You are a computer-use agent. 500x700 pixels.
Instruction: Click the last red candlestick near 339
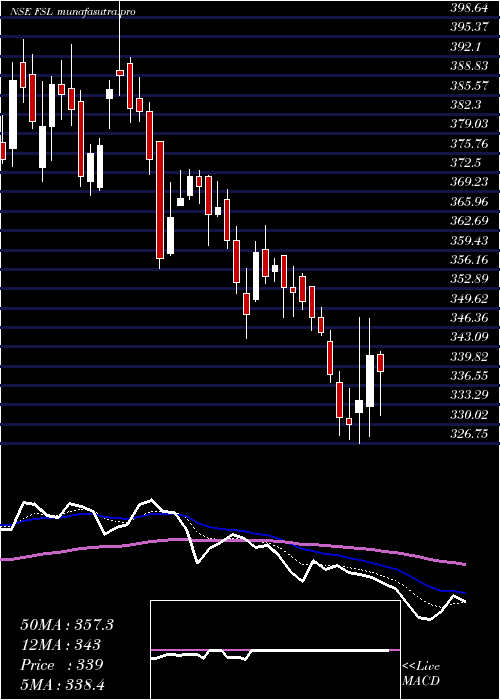[x=380, y=362]
